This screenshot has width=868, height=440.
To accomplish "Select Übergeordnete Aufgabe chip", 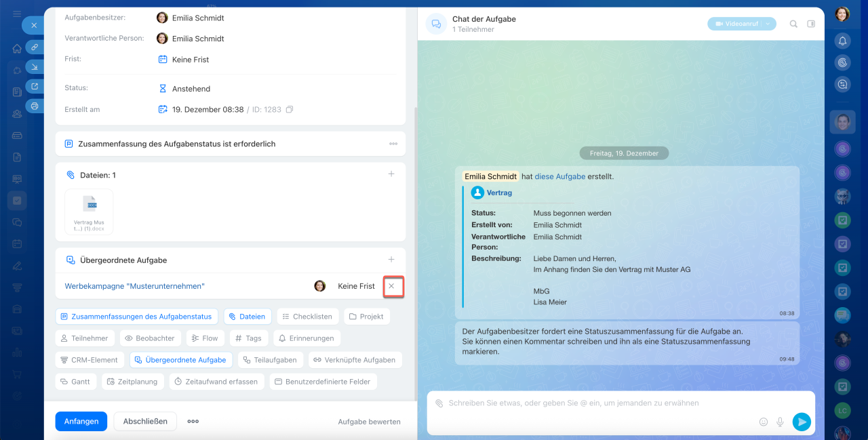I will 180,360.
